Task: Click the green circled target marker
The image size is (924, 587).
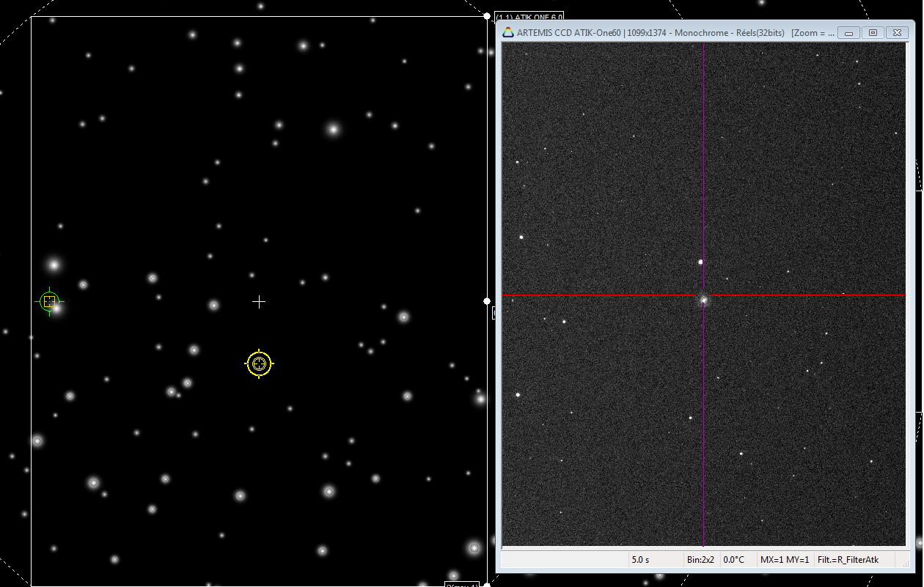Action: point(49,301)
